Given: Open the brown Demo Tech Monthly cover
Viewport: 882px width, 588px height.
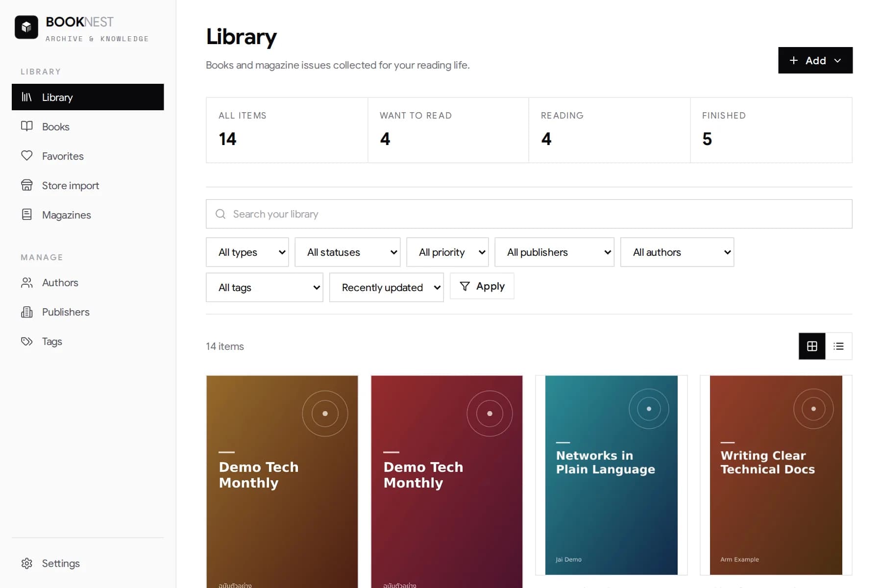Looking at the screenshot, I should [x=282, y=482].
